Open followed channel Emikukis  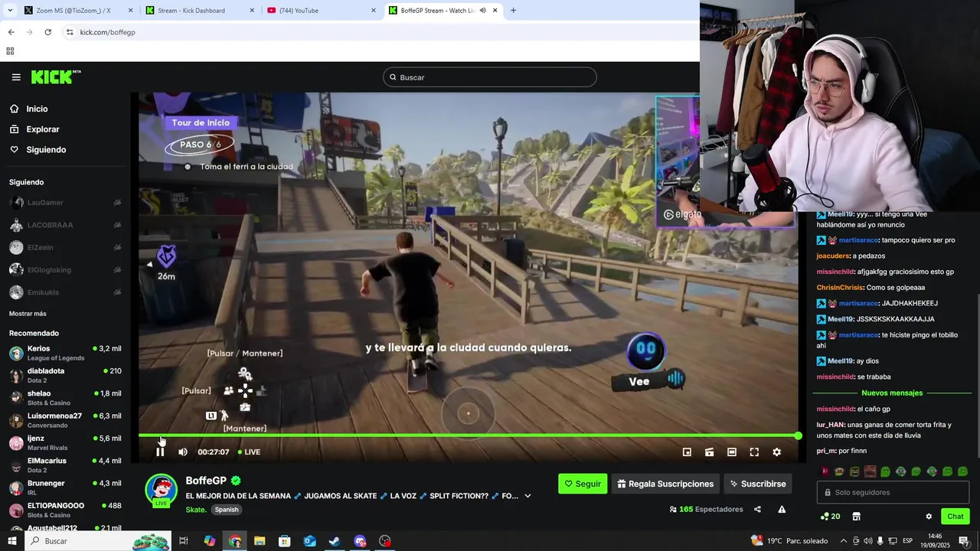[65, 292]
